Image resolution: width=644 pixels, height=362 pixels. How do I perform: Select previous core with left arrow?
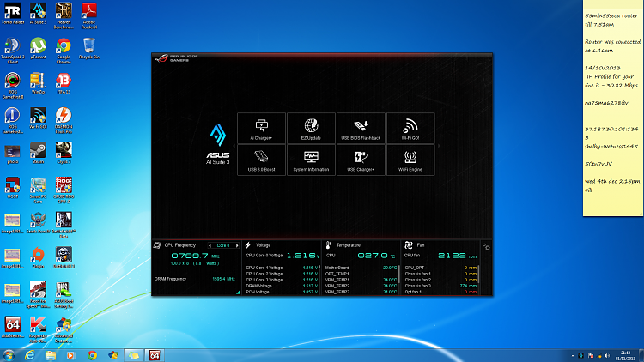(210, 245)
